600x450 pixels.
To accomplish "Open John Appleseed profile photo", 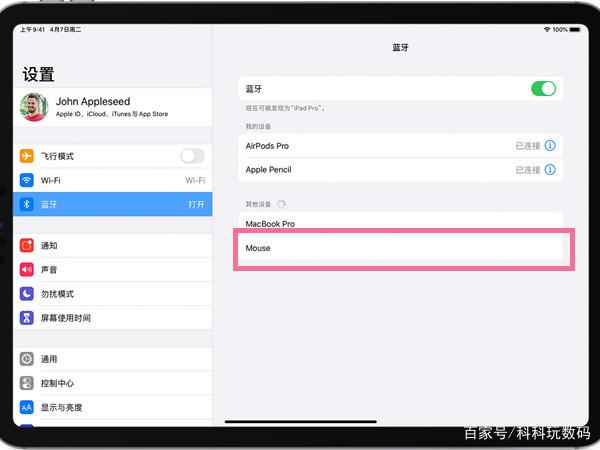I will [x=34, y=107].
